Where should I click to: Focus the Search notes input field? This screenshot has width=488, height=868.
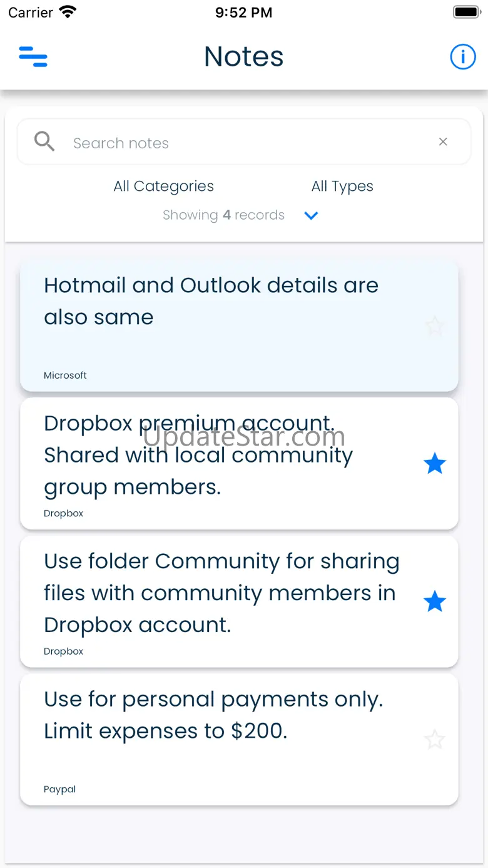click(244, 142)
